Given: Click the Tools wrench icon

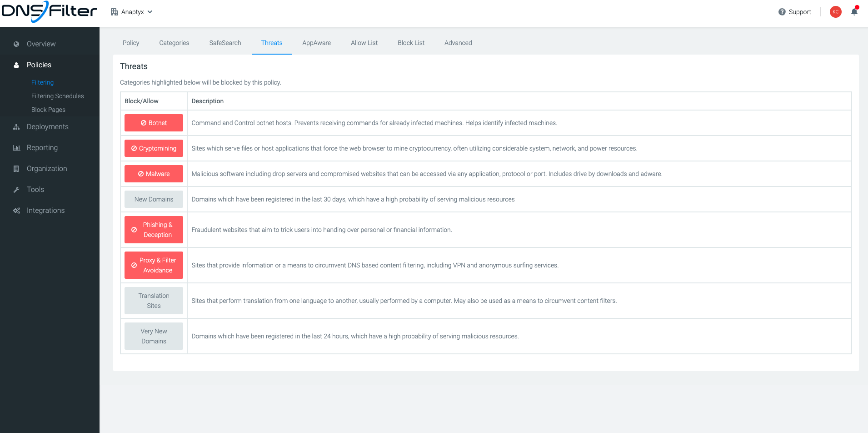Looking at the screenshot, I should [x=16, y=190].
